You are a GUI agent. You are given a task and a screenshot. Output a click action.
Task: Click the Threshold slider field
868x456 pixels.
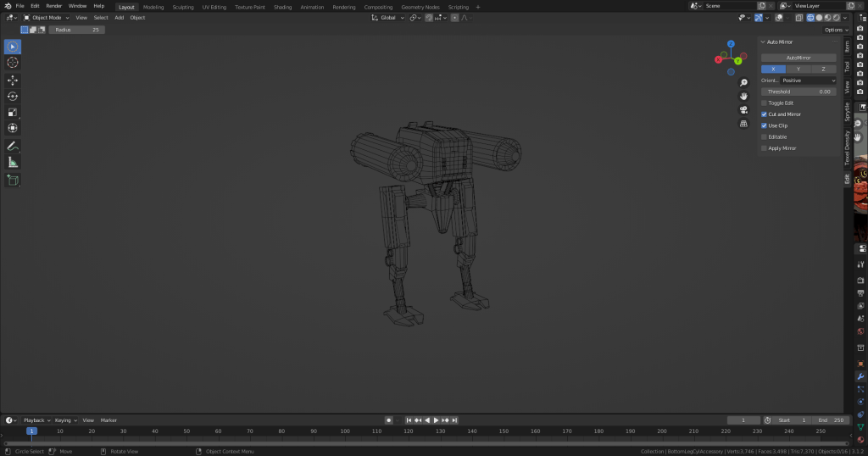click(798, 92)
